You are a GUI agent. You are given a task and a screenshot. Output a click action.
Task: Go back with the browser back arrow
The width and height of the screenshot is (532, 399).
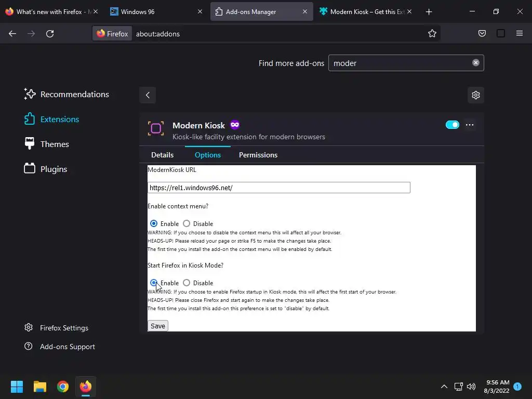click(x=12, y=34)
